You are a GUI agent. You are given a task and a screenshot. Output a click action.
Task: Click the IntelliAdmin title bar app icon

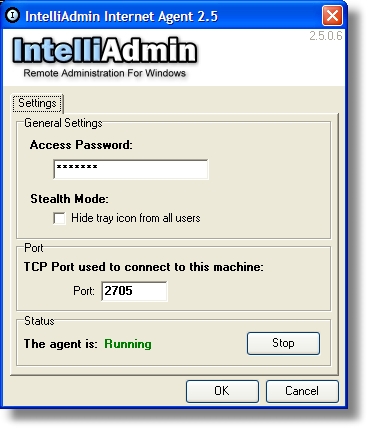[x=13, y=15]
